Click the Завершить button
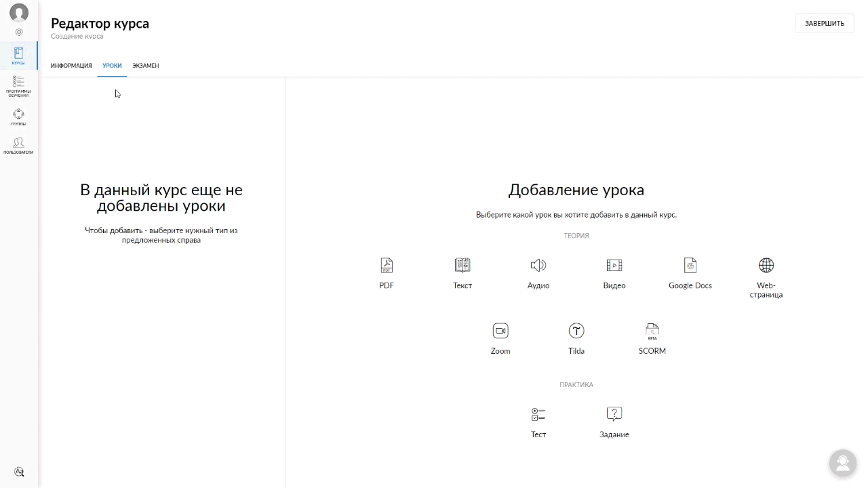The height and width of the screenshot is (488, 868). [825, 23]
